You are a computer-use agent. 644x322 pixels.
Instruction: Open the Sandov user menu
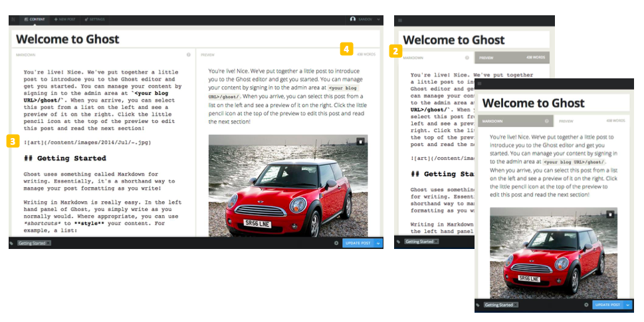pyautogui.click(x=365, y=19)
